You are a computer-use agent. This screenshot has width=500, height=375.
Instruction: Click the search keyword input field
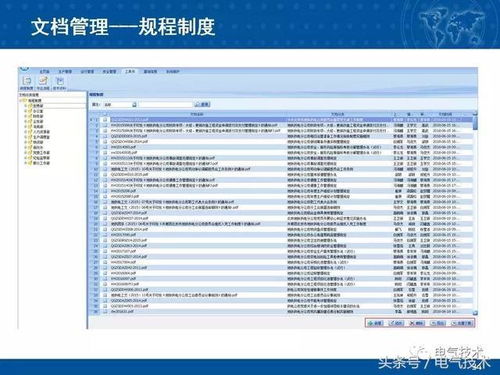[x=166, y=105]
